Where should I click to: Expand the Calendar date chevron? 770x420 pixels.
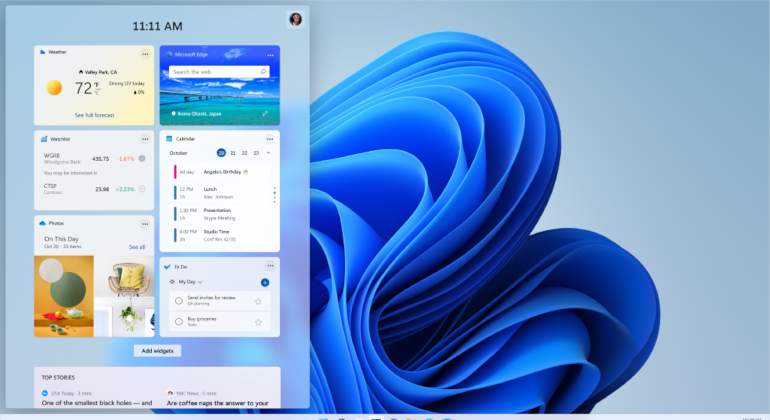coord(268,153)
